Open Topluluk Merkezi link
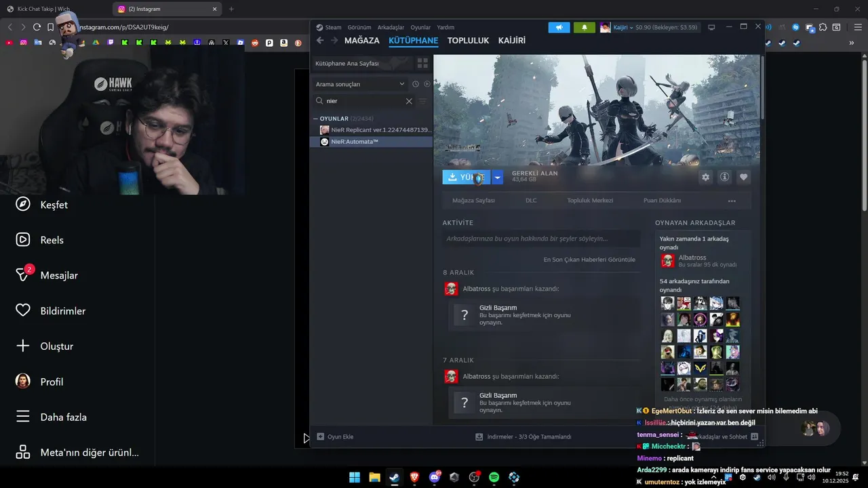This screenshot has height=488, width=868. click(x=590, y=201)
